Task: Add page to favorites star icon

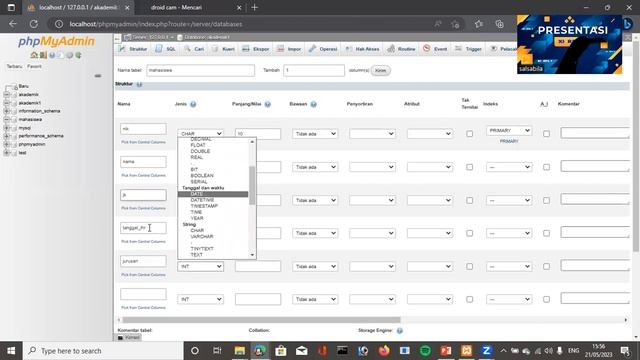Action: 456,24
